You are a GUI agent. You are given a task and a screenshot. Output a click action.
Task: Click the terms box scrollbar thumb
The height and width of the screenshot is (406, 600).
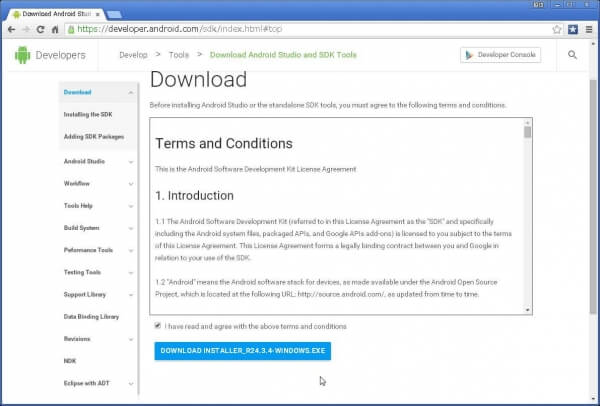pos(528,132)
